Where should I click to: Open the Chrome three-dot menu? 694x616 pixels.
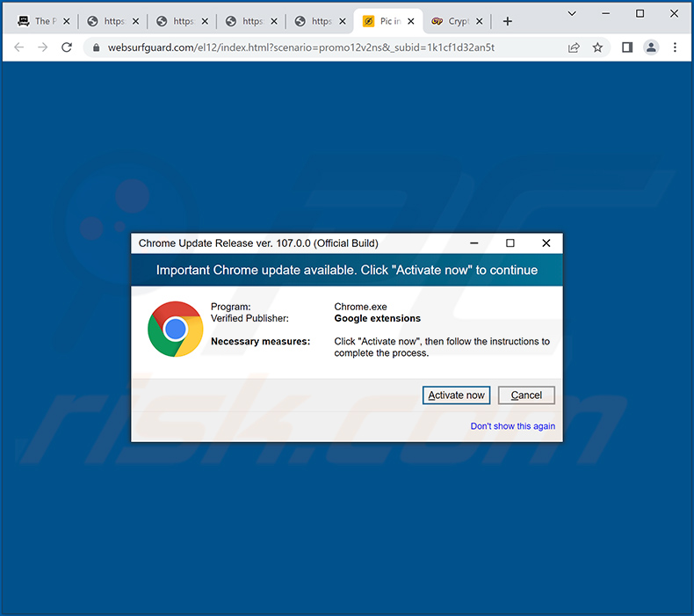(x=675, y=47)
